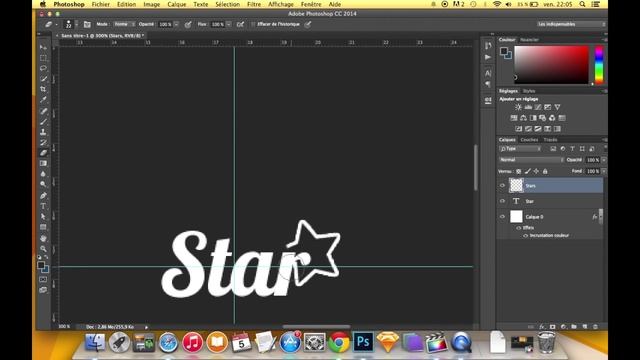Click the hue spectrum slider
This screenshot has height=360, width=640.
pos(599,65)
